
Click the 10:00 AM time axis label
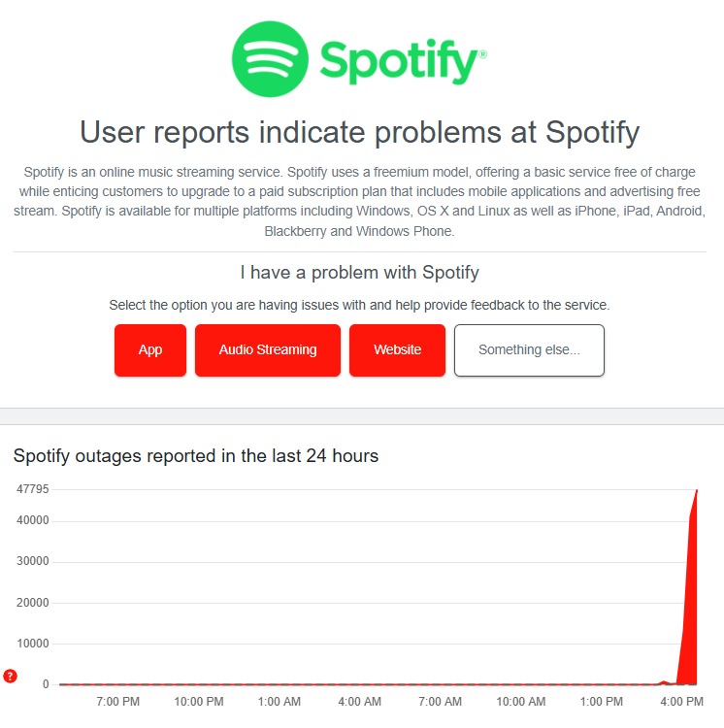point(521,702)
